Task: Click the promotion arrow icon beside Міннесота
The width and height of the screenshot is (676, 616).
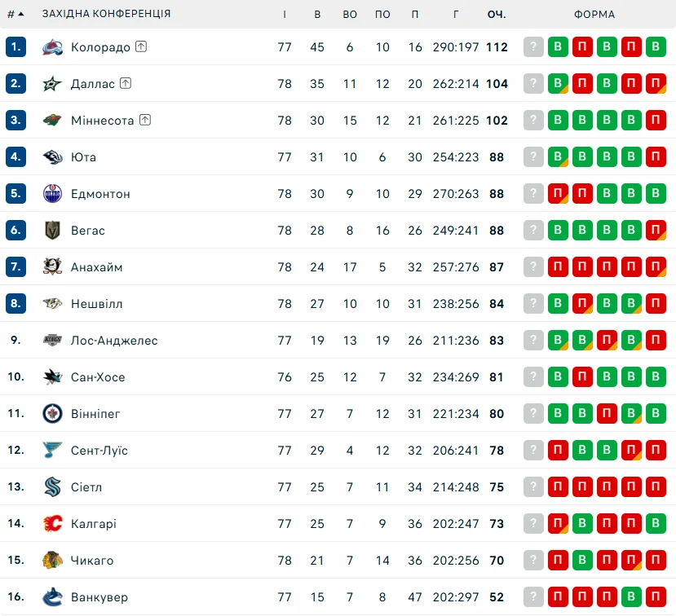Action: (145, 121)
